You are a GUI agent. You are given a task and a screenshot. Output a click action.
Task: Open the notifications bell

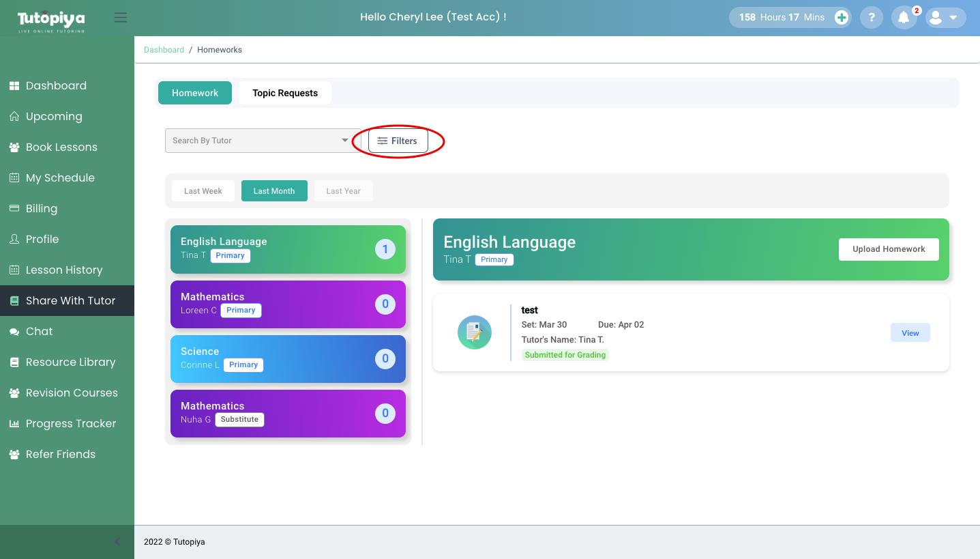pyautogui.click(x=904, y=18)
